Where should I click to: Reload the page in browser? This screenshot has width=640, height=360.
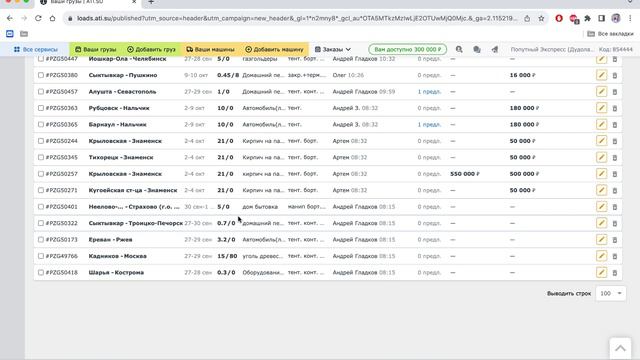38,18
